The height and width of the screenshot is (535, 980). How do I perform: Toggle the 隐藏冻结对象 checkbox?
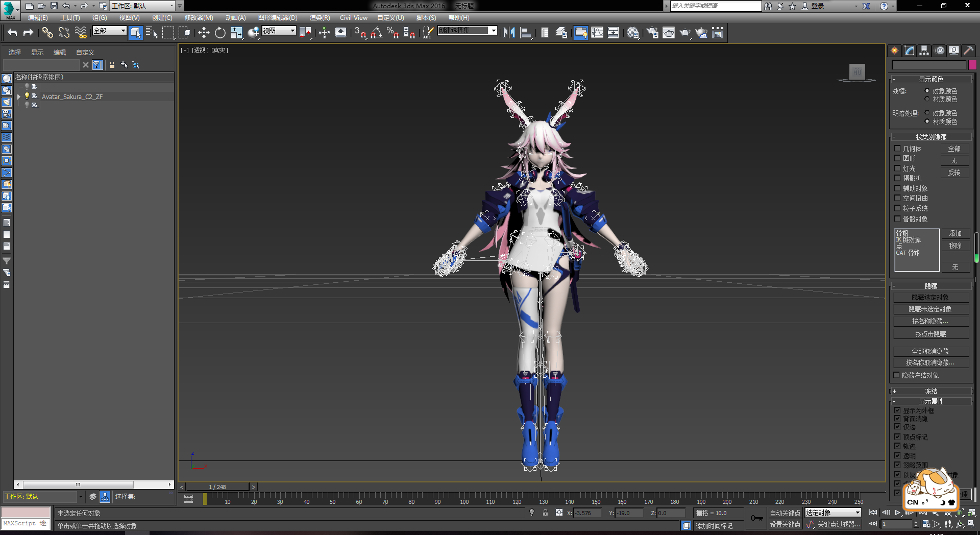tap(896, 375)
